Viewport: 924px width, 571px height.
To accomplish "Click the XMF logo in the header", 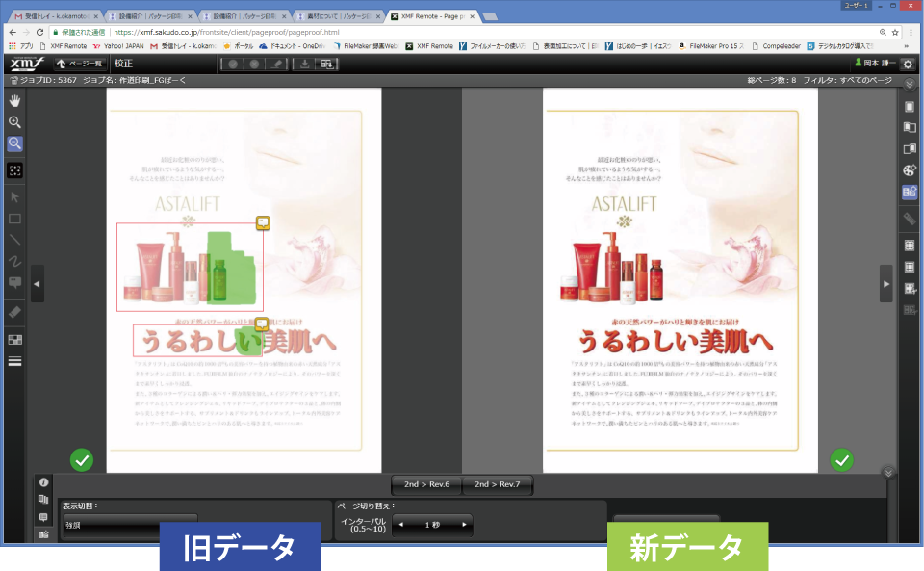I will 27,63.
